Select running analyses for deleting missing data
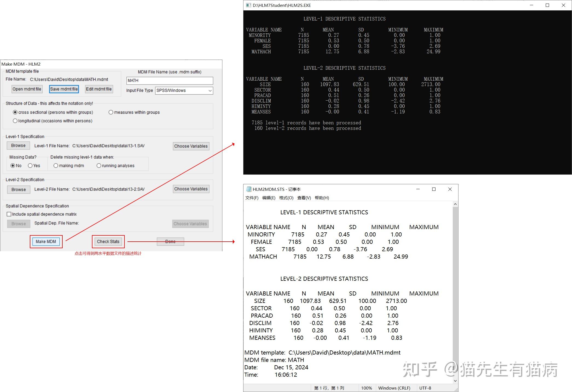The height and width of the screenshot is (392, 572). tap(99, 165)
